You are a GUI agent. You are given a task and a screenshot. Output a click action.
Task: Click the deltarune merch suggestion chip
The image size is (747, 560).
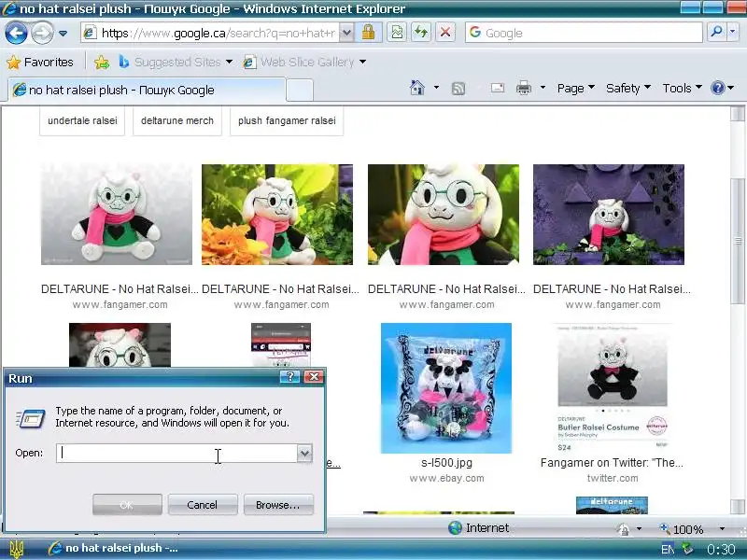pyautogui.click(x=177, y=121)
